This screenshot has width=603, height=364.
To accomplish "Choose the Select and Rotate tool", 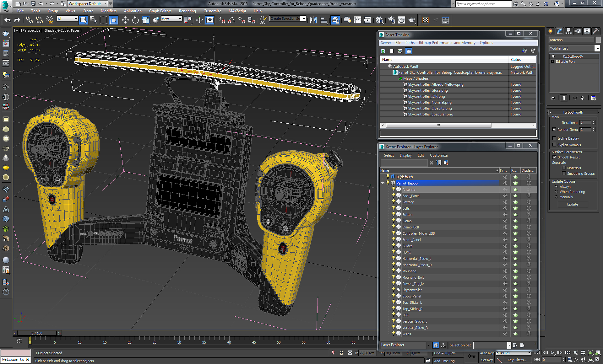I will 135,20.
